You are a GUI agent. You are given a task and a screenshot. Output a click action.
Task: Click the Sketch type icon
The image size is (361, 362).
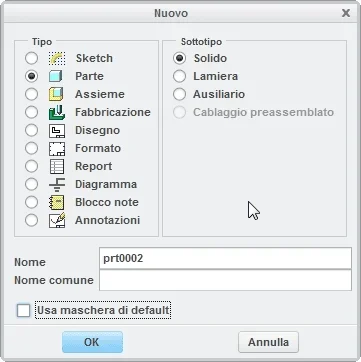57,58
